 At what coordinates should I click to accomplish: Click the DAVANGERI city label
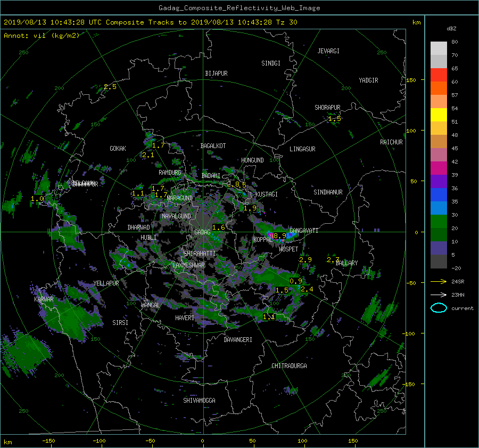point(238,340)
